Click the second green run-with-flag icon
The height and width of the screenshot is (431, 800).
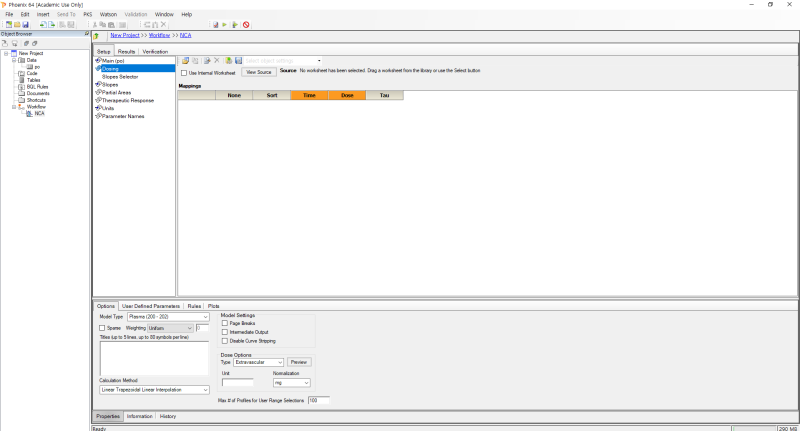click(x=235, y=24)
